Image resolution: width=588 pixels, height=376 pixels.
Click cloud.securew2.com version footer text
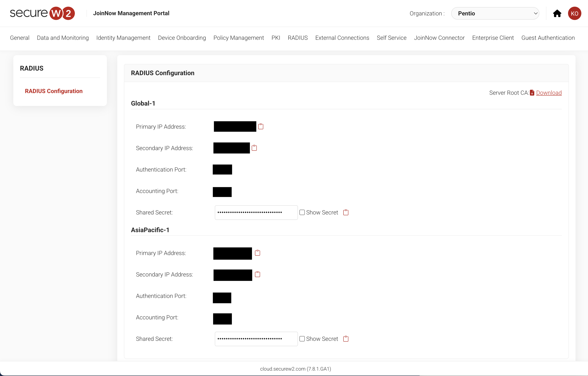pos(295,369)
